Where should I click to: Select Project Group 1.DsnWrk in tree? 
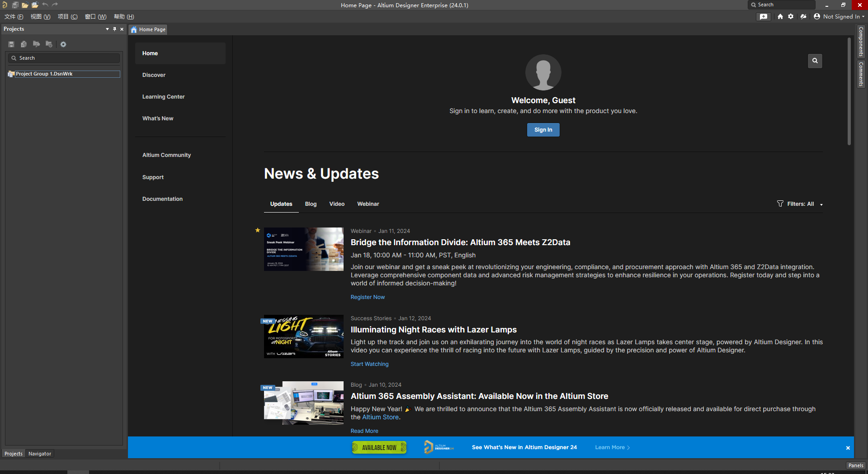44,74
